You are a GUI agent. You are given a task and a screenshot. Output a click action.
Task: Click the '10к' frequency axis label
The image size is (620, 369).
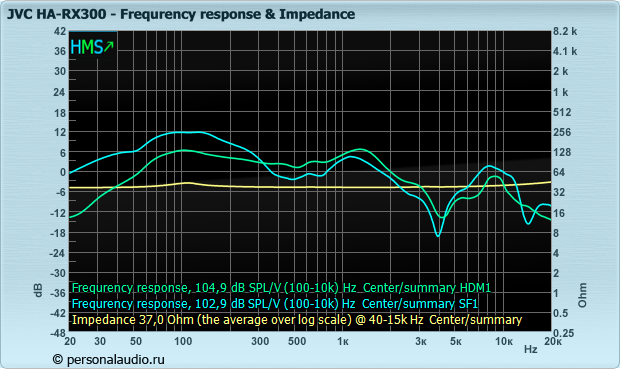[504, 341]
